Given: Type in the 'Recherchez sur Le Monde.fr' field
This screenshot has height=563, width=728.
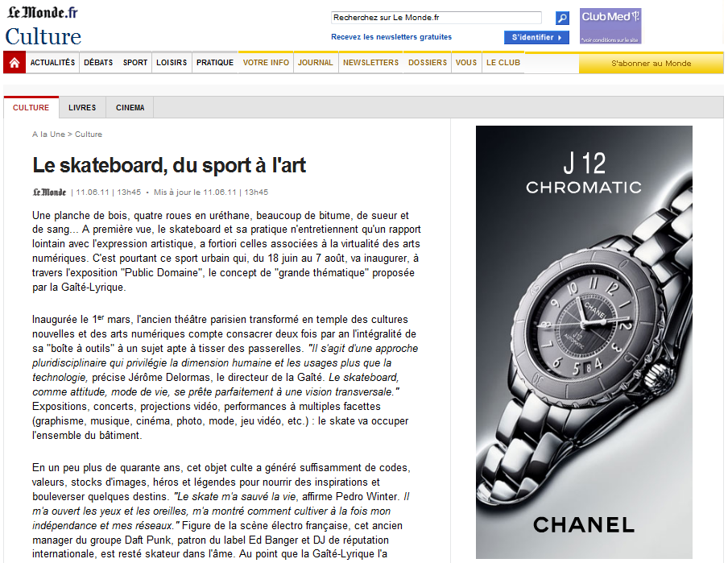Looking at the screenshot, I should (436, 18).
